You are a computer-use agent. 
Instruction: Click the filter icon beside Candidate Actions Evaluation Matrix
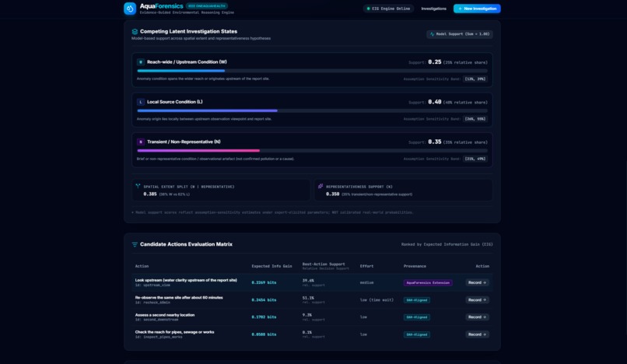click(135, 244)
